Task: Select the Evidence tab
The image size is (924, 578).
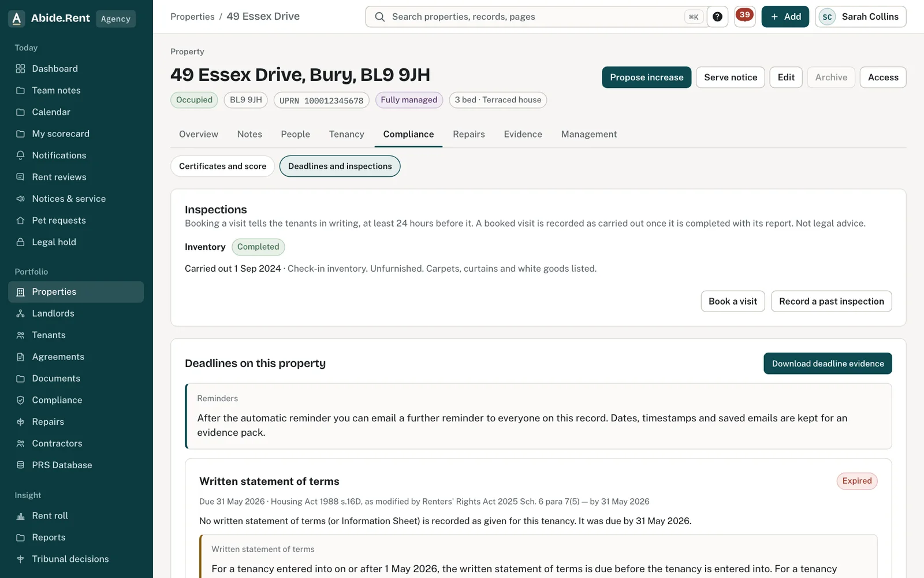Action: click(x=523, y=134)
